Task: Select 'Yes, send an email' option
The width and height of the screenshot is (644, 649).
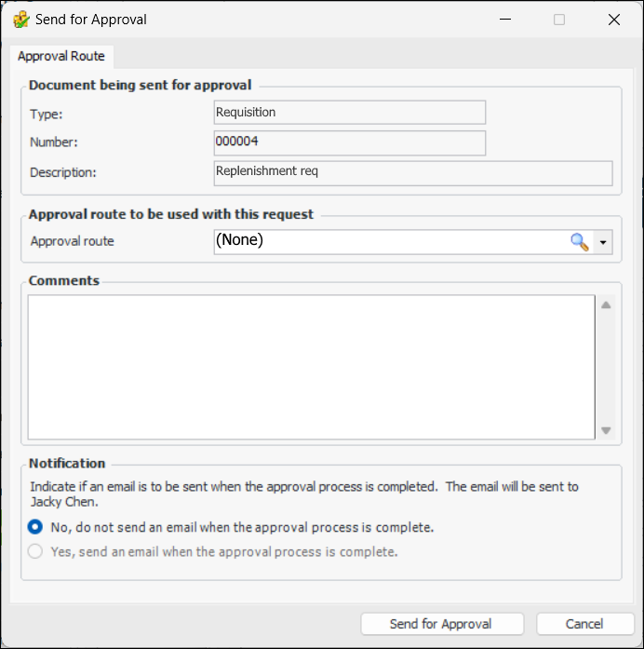Action: coord(35,551)
